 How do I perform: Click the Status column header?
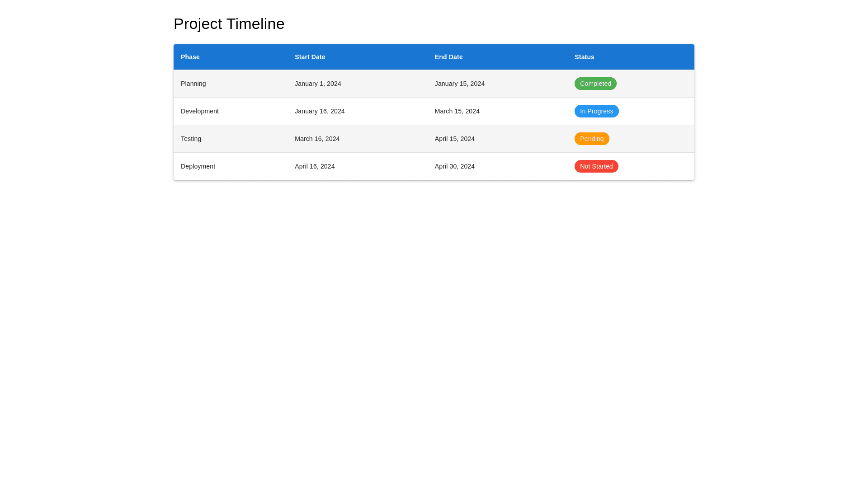[584, 57]
